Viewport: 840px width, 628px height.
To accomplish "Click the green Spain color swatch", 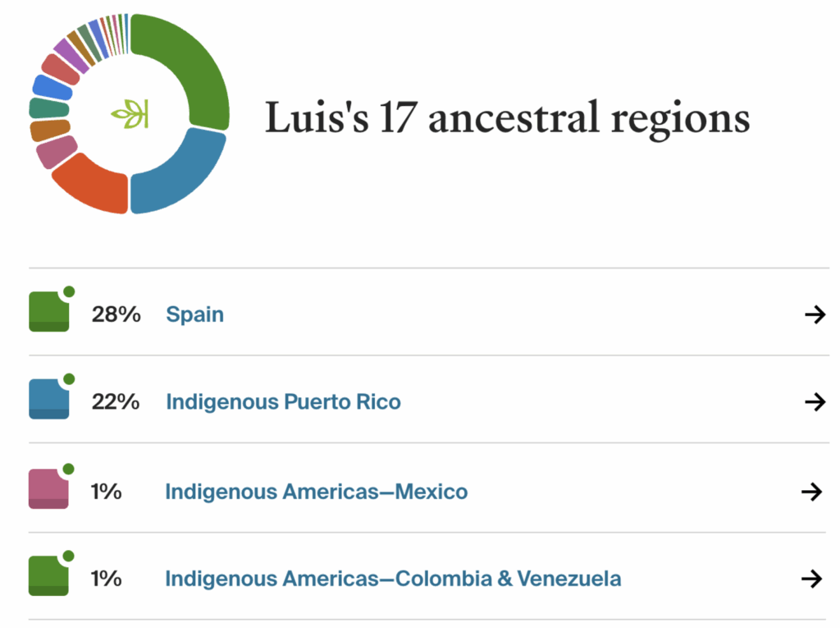I will (x=48, y=313).
